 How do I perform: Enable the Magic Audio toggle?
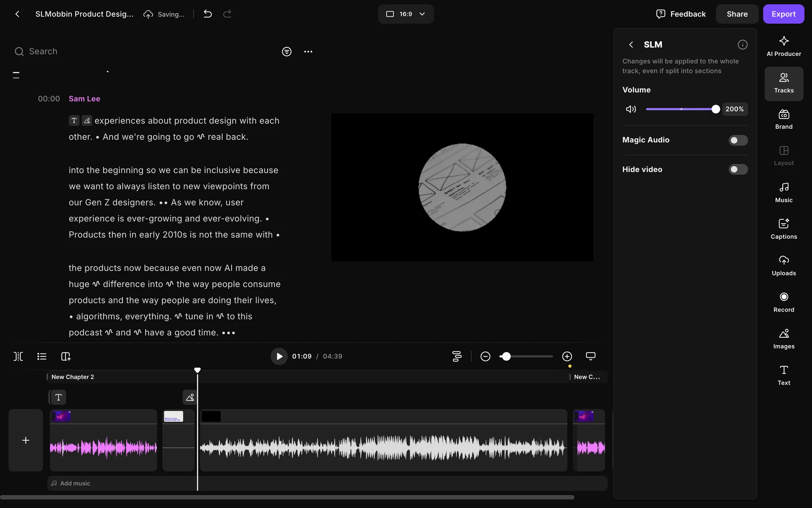pyautogui.click(x=738, y=140)
